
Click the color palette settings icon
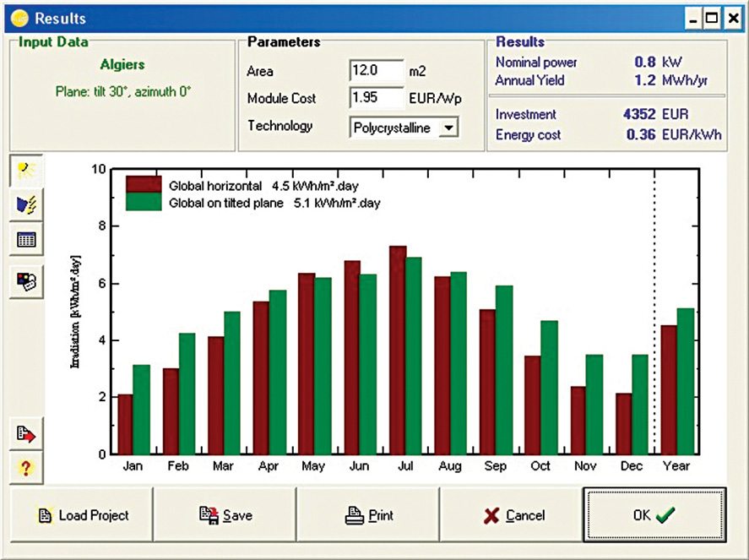[26, 280]
